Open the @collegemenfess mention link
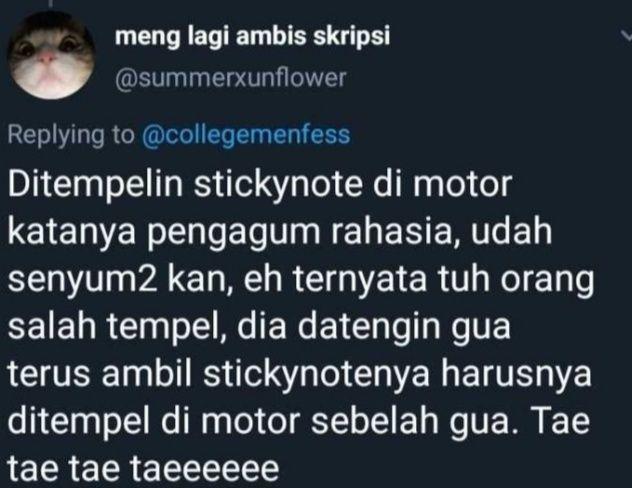 [x=246, y=135]
